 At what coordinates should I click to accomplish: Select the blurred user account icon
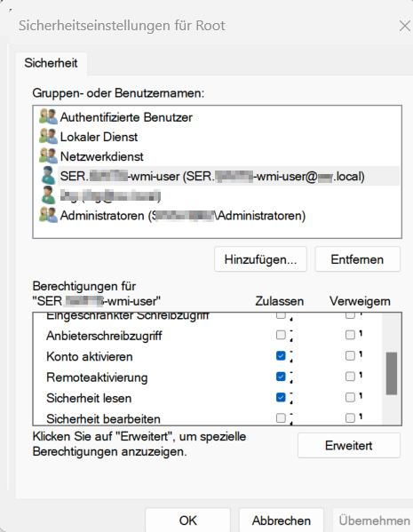[x=48, y=195]
